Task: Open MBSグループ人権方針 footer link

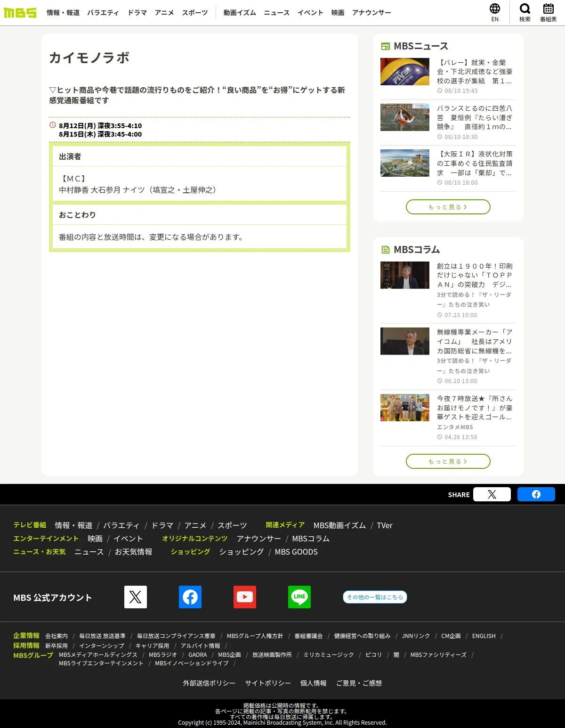Action: (255, 636)
